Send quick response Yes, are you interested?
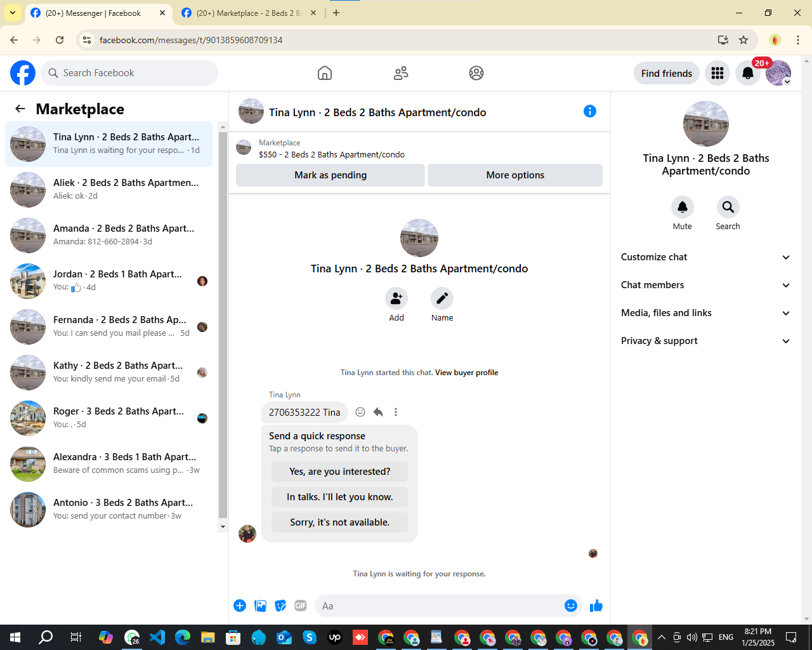812x650 pixels. pyautogui.click(x=340, y=472)
